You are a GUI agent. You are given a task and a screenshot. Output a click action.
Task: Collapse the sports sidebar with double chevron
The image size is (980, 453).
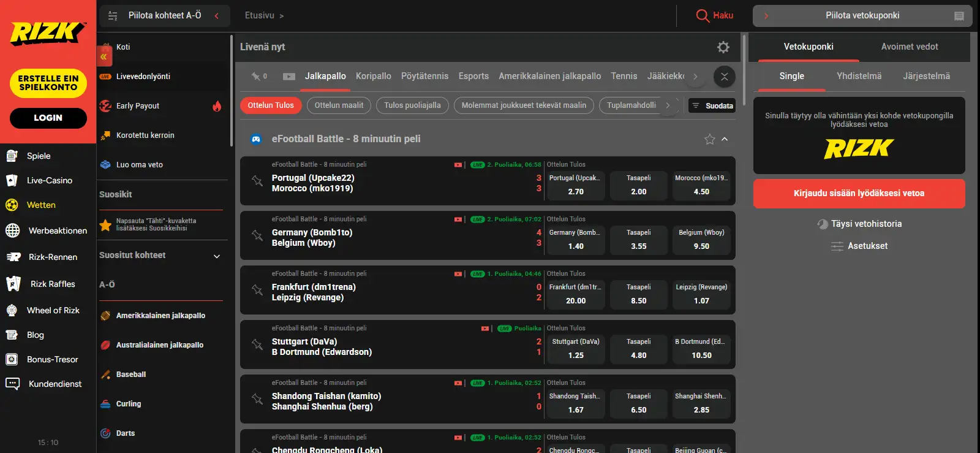[x=104, y=56]
